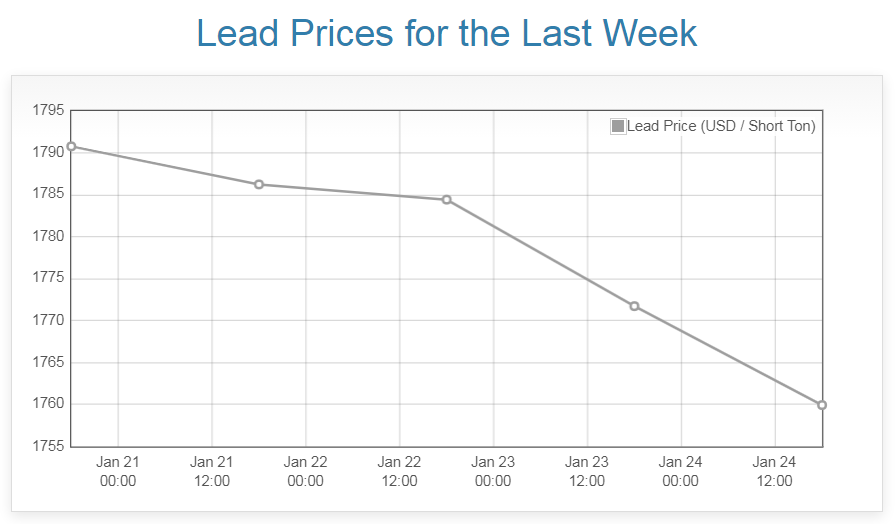Click the "Lead Prices for the Last Week" title
Screen dimensions: 896x524
(447, 33)
